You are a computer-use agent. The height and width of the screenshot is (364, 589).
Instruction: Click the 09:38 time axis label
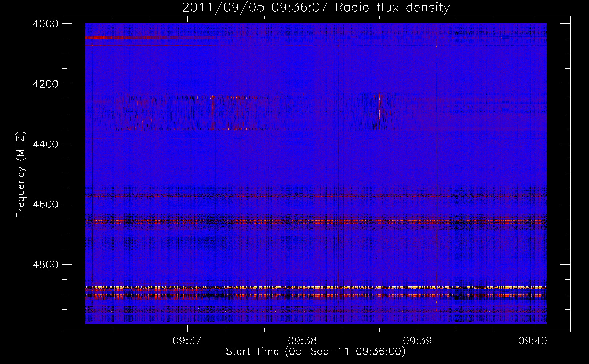pos(303,341)
